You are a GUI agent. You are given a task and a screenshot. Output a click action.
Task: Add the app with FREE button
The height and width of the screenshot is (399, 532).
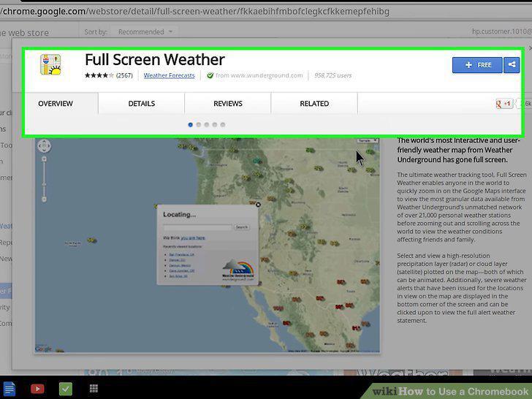point(477,65)
